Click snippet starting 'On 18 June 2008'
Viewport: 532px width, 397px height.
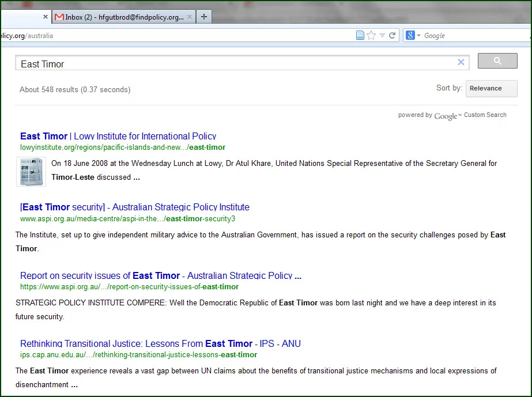pos(274,171)
